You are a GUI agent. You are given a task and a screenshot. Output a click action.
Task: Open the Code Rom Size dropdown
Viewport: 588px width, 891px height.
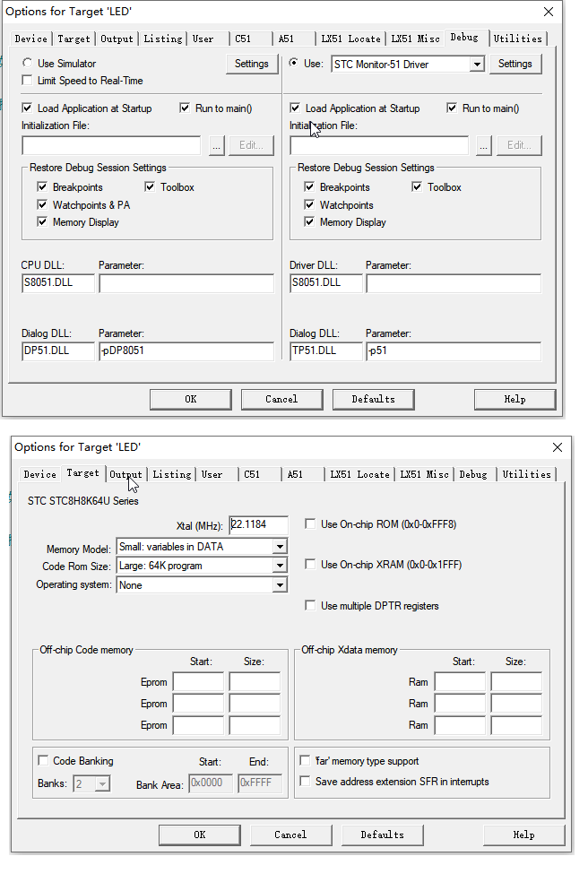click(x=280, y=566)
